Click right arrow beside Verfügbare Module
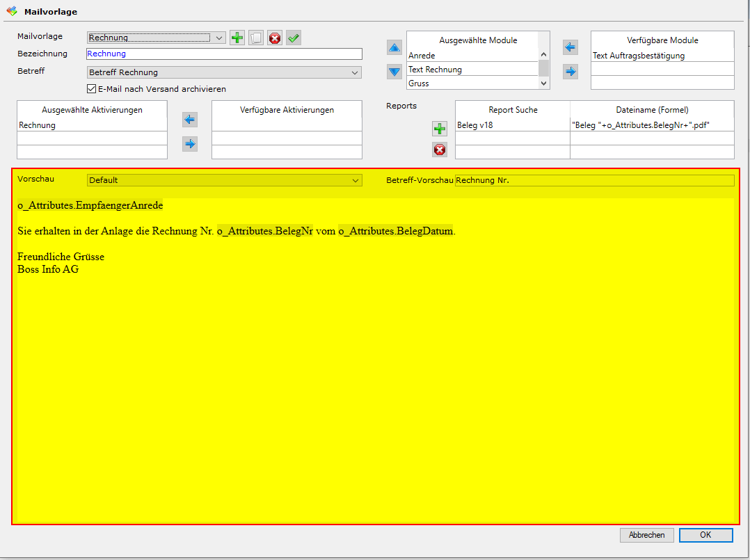Screen dimensions: 750x560 571,71
